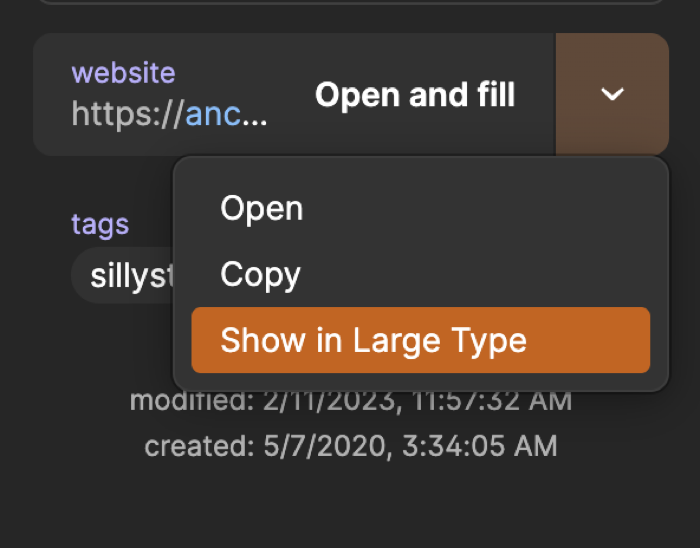Click the highlighted orange menu entry
Viewport: 700px width, 548px height.
(x=420, y=340)
